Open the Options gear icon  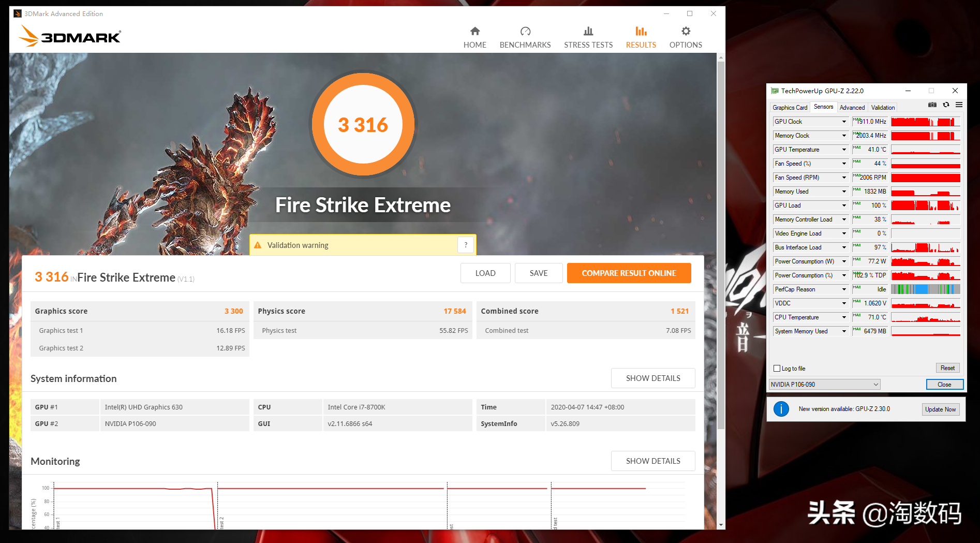pyautogui.click(x=686, y=32)
